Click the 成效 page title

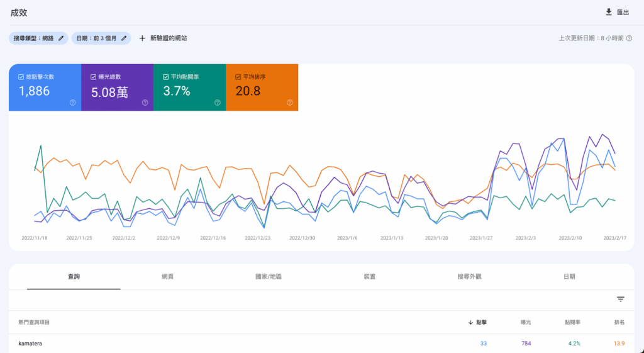coord(19,13)
